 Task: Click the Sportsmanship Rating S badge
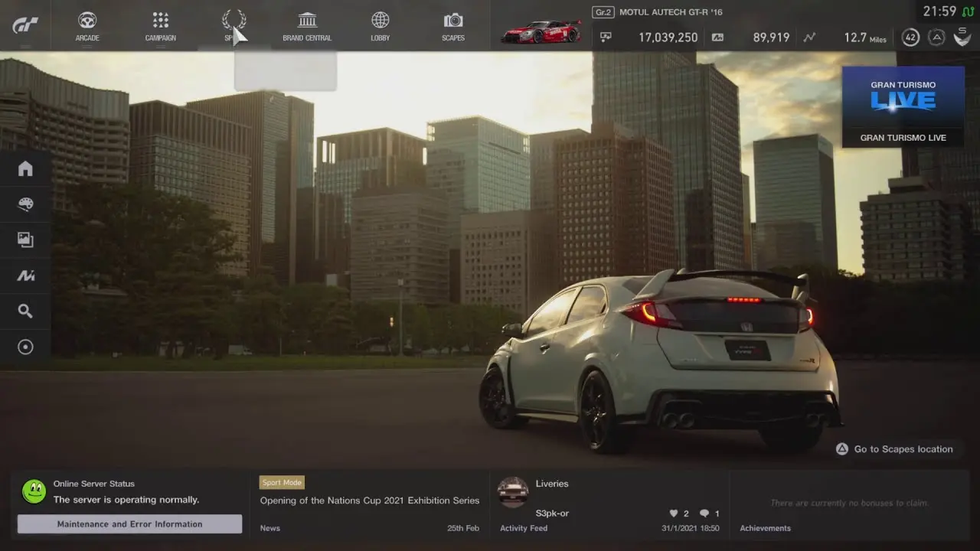pyautogui.click(x=962, y=35)
